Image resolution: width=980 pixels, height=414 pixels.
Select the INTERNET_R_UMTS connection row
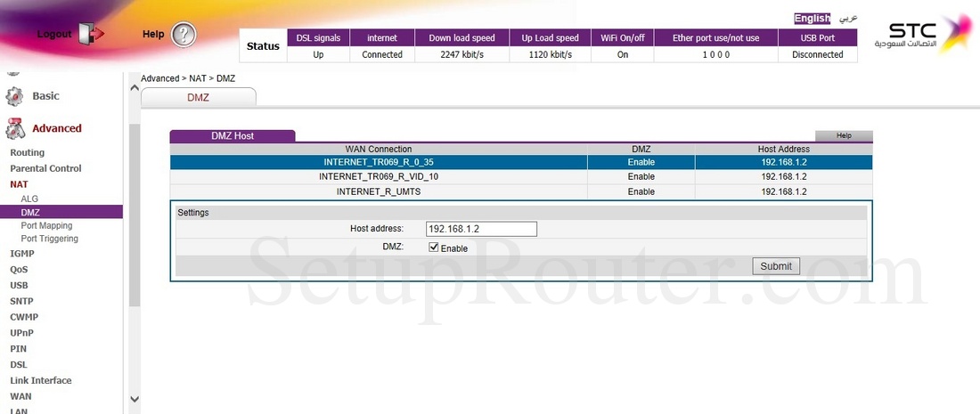379,191
